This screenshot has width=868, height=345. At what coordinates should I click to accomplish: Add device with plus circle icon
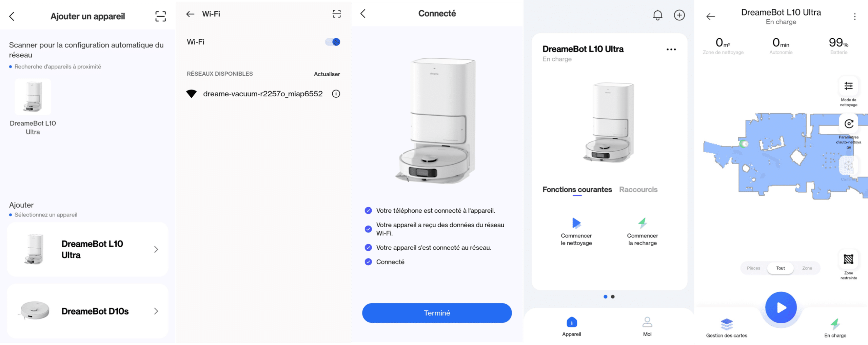pyautogui.click(x=679, y=15)
